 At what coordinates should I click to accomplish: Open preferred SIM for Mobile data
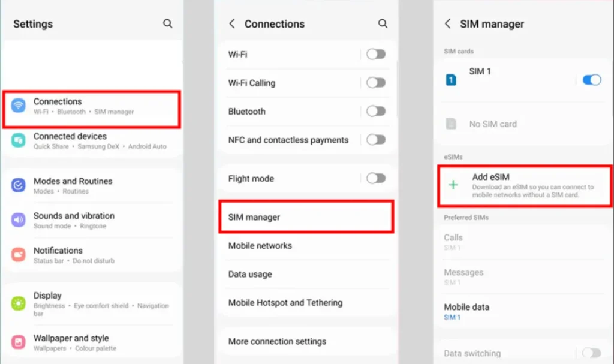point(523,311)
